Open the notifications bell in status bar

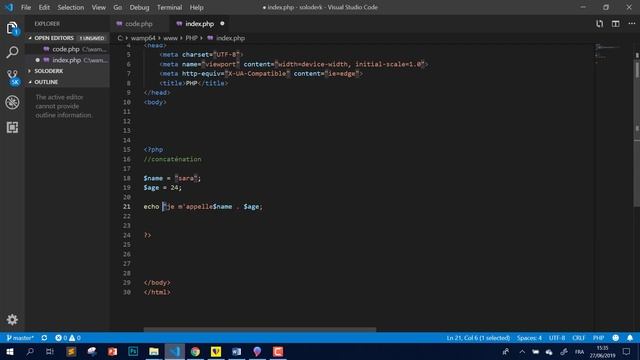[x=630, y=338]
